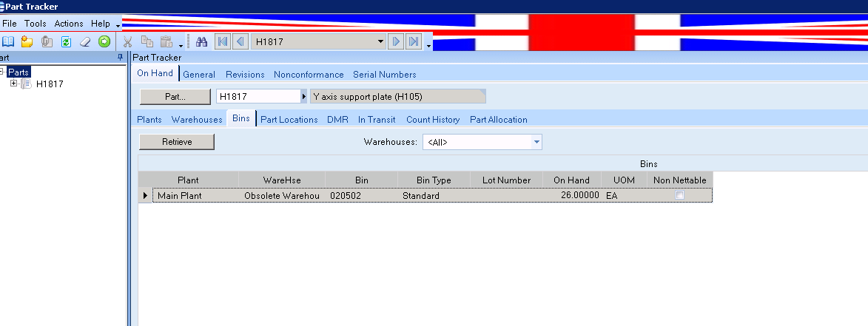The width and height of the screenshot is (868, 326).
Task: Click the Y axis support plate description field
Action: (x=397, y=97)
